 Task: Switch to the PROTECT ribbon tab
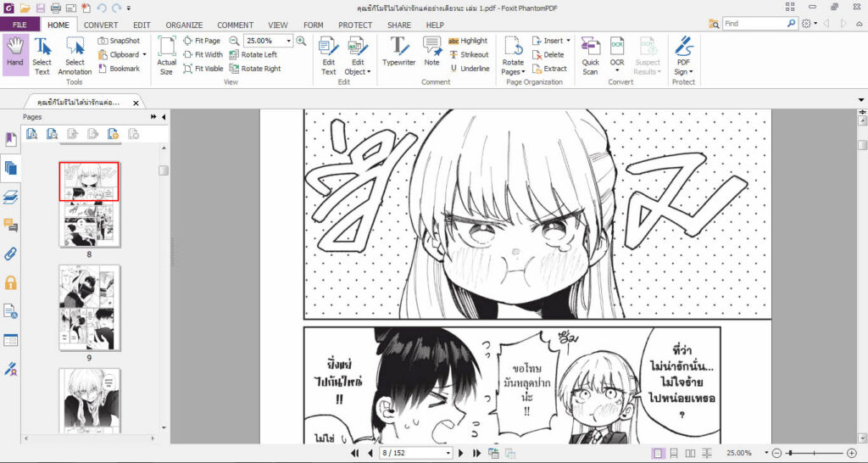(355, 25)
